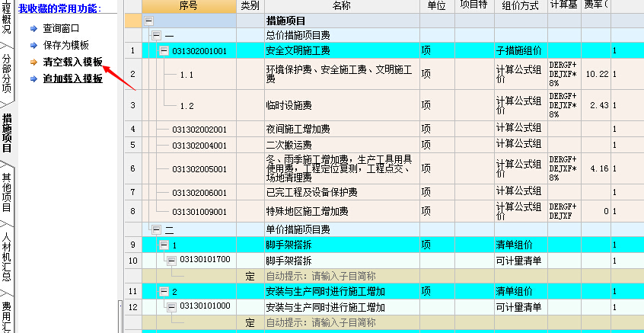Switch to 措施项目 side tab

pos(7,133)
